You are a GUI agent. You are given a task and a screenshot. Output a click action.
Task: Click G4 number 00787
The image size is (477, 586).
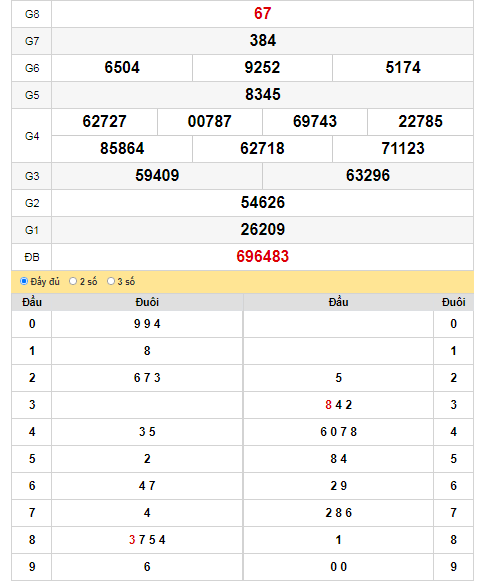pos(209,121)
